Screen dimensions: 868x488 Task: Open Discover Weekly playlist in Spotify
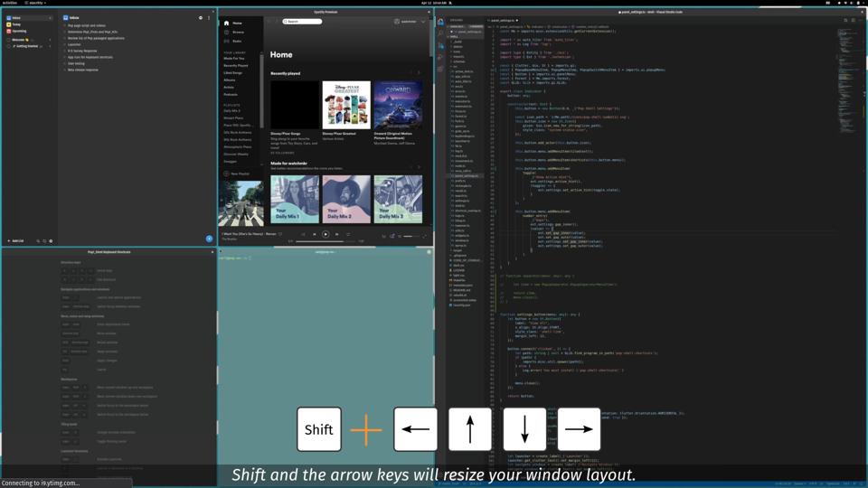coord(236,155)
